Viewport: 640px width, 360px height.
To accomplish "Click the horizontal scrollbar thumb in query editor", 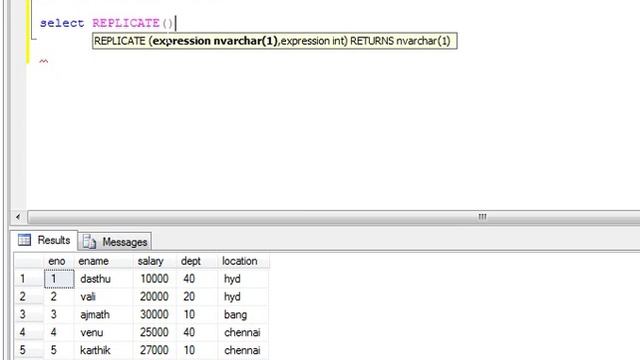I will click(333, 217).
